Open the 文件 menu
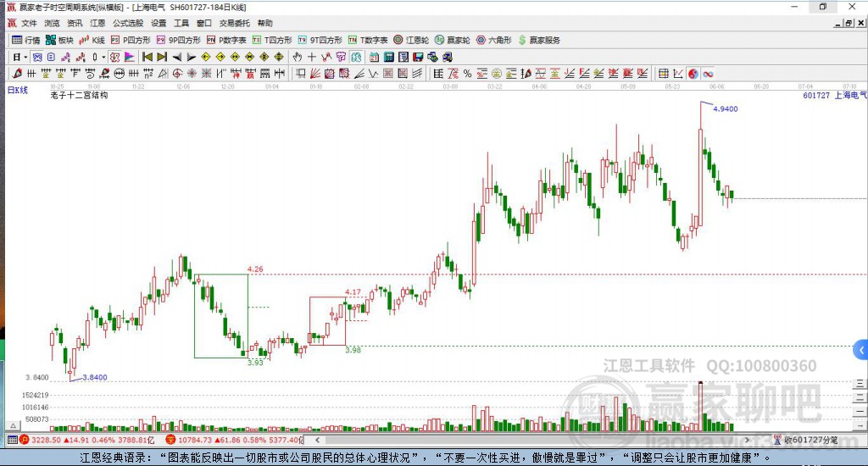The image size is (868, 466). coord(29,23)
